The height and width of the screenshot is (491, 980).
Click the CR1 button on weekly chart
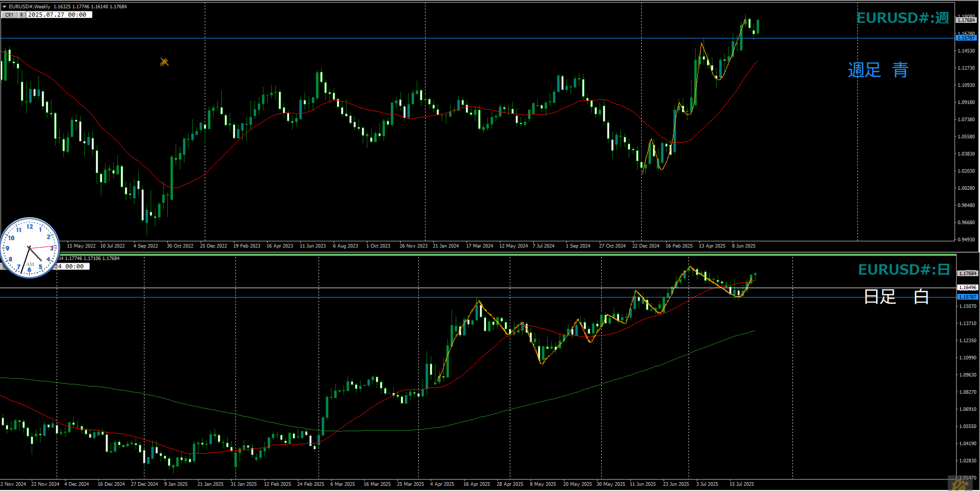click(x=9, y=15)
